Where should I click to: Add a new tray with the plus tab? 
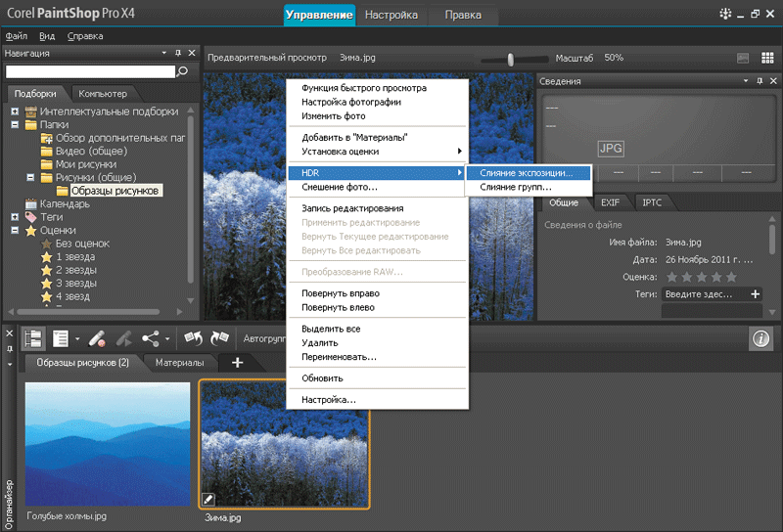coord(237,363)
